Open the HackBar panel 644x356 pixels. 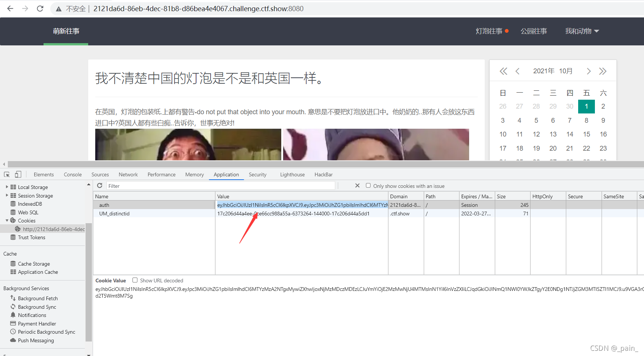[x=323, y=174]
